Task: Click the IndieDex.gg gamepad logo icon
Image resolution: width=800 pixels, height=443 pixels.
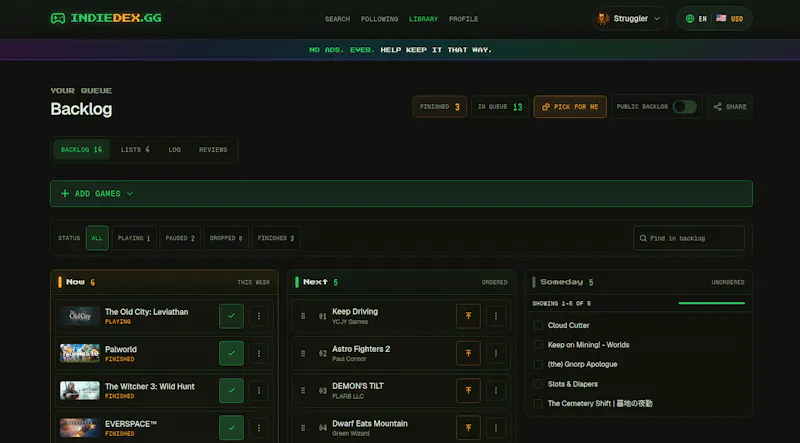Action: pos(58,18)
